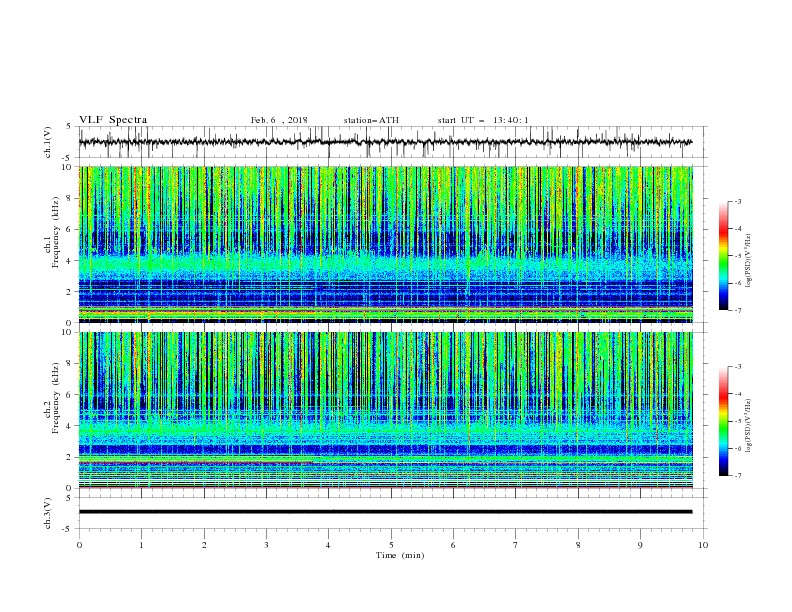Screen dimensions: 792x612
Task: Click the "Time (min)" axis label
Action: click(x=400, y=555)
